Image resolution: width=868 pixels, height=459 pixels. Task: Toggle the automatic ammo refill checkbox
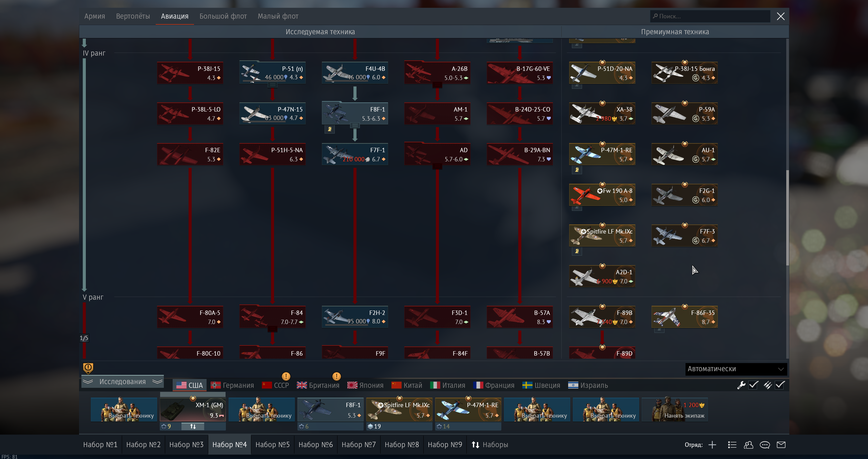pyautogui.click(x=780, y=385)
